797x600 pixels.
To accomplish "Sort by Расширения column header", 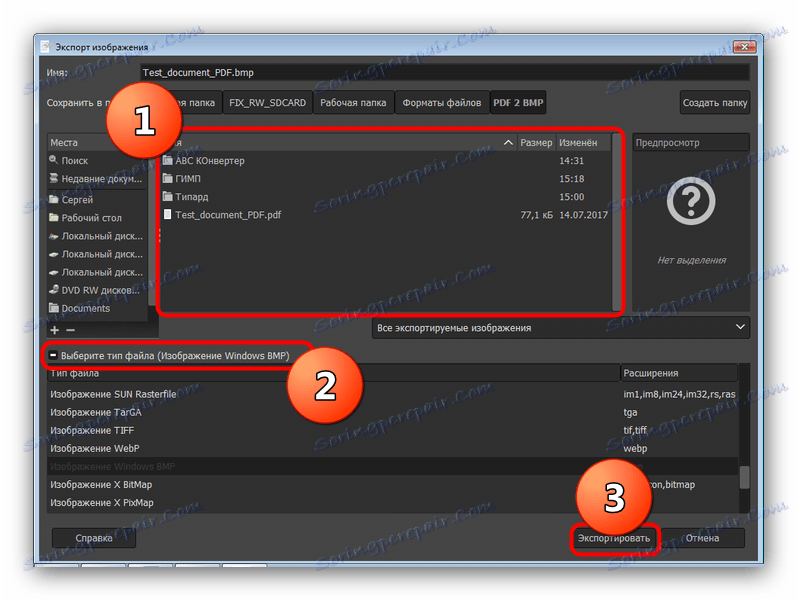I will pos(679,373).
